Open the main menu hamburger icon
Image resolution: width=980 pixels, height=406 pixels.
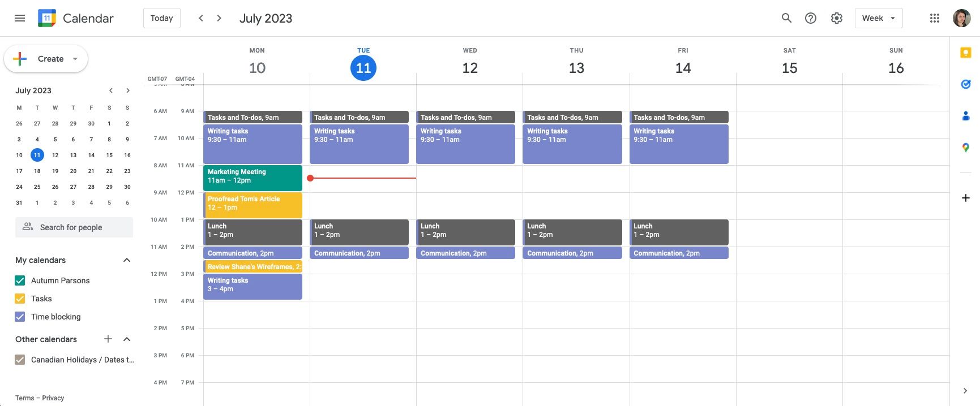click(20, 18)
